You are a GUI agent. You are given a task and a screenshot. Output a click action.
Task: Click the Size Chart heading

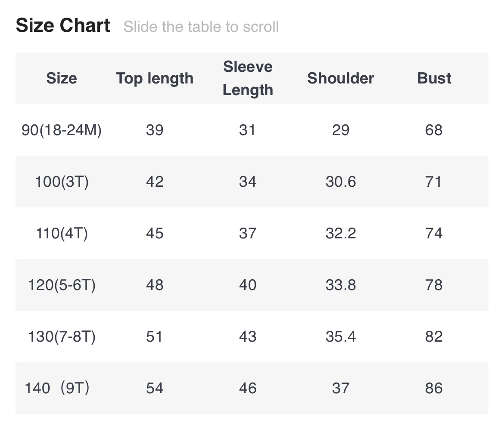(63, 26)
